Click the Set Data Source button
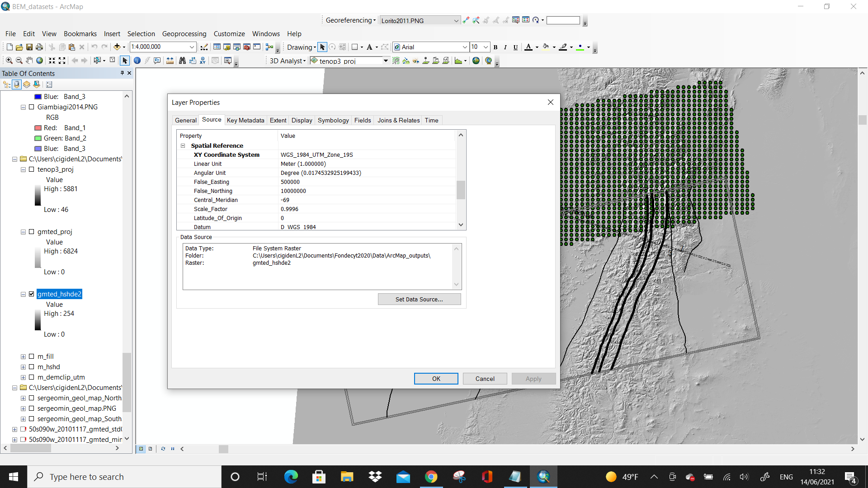The height and width of the screenshot is (488, 868). [x=419, y=299]
